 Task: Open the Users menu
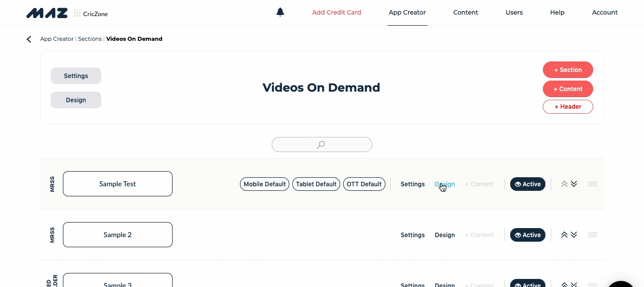[x=514, y=12]
